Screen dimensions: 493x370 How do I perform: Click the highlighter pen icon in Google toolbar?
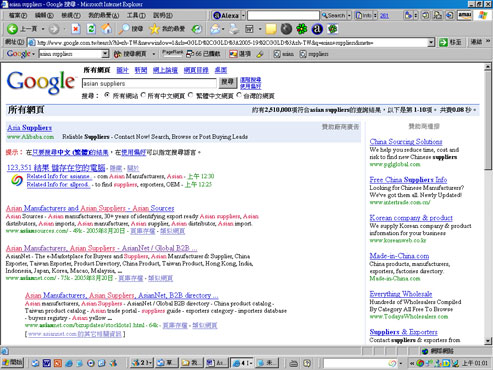coord(260,54)
